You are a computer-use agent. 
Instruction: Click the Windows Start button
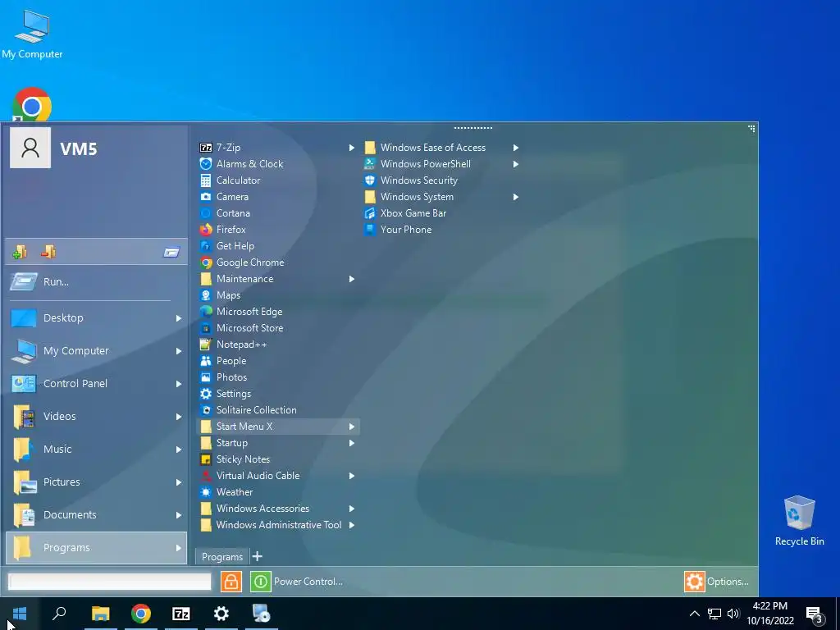(x=20, y=614)
